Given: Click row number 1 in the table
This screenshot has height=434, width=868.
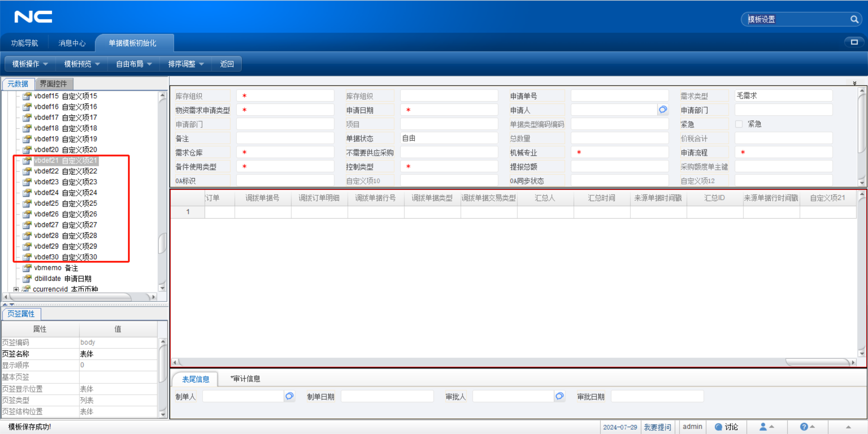Looking at the screenshot, I should (x=188, y=212).
